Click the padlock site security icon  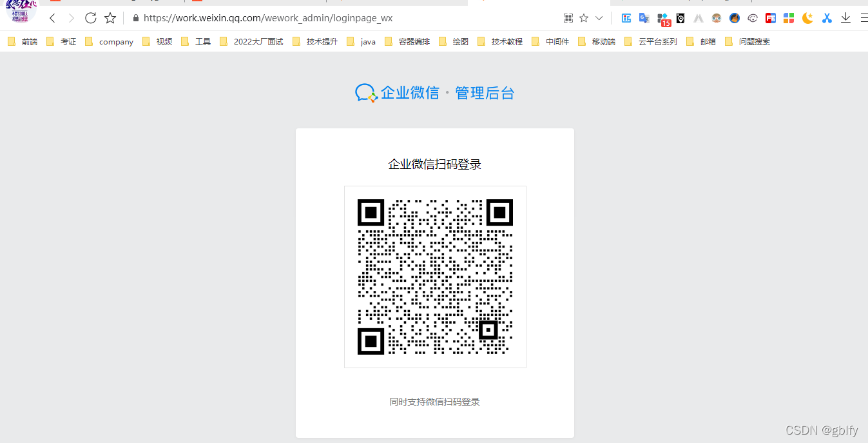click(135, 18)
